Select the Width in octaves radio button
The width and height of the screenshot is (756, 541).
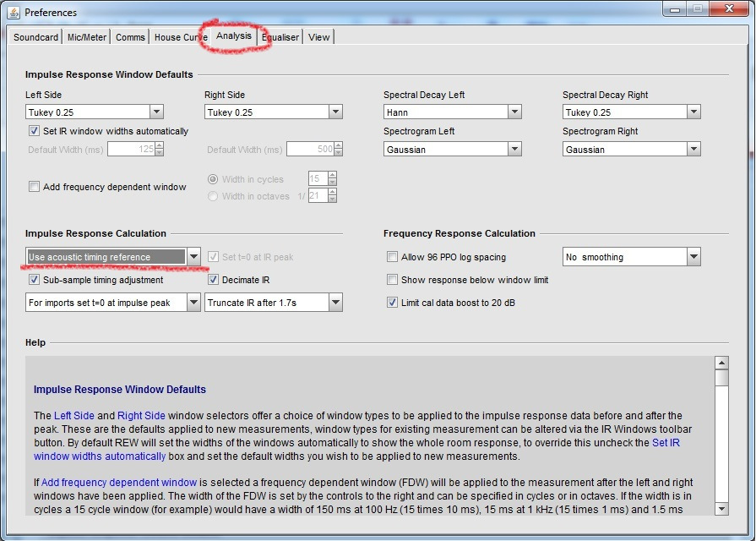pos(213,196)
